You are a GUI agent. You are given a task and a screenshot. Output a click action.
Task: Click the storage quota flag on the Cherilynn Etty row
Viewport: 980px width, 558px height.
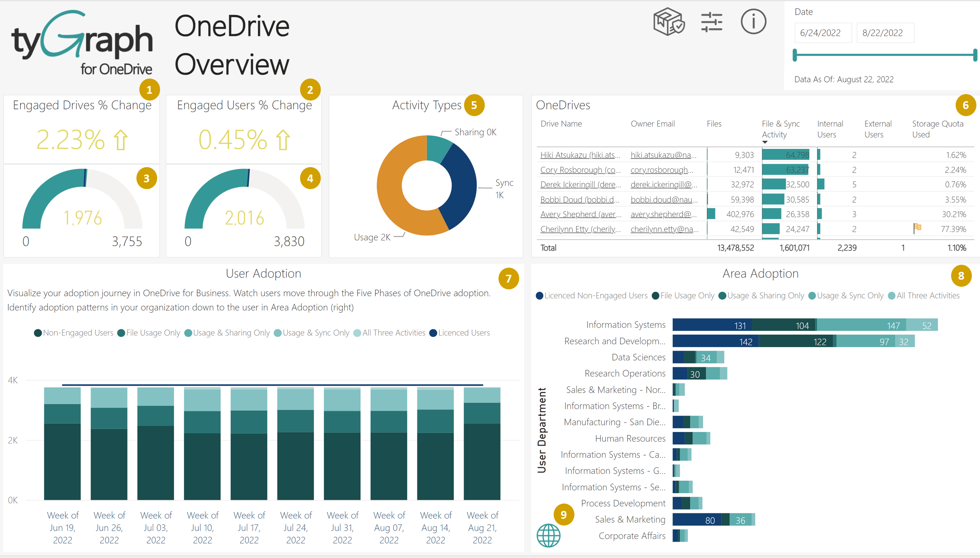(917, 228)
